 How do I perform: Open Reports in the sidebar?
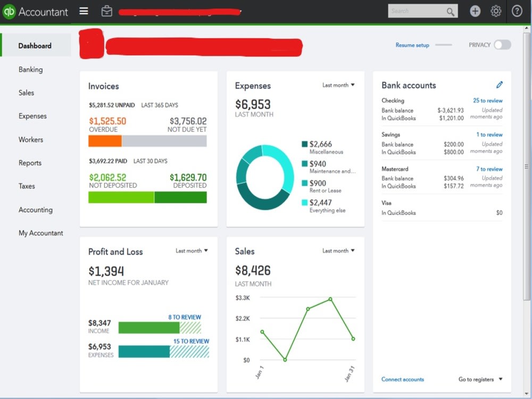[30, 163]
